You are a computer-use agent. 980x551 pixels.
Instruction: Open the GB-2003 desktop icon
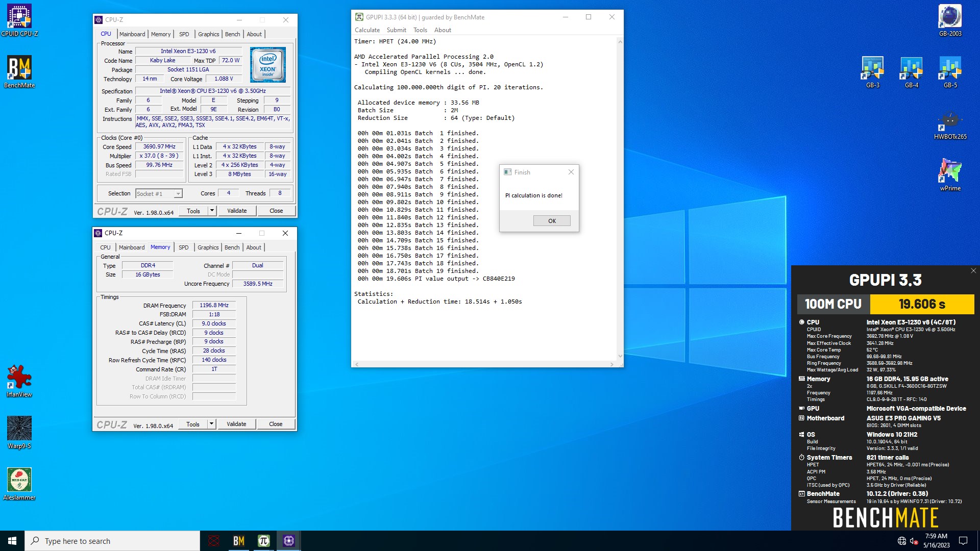pos(950,20)
